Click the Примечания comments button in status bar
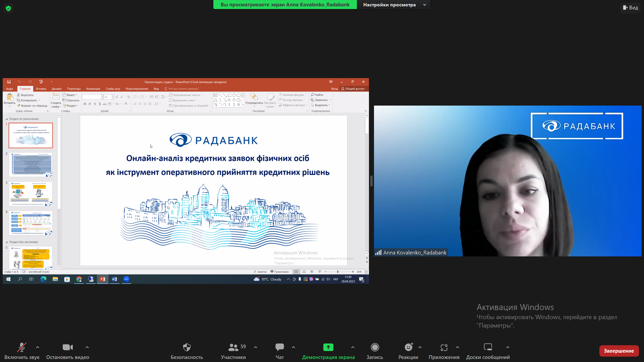 point(279,272)
